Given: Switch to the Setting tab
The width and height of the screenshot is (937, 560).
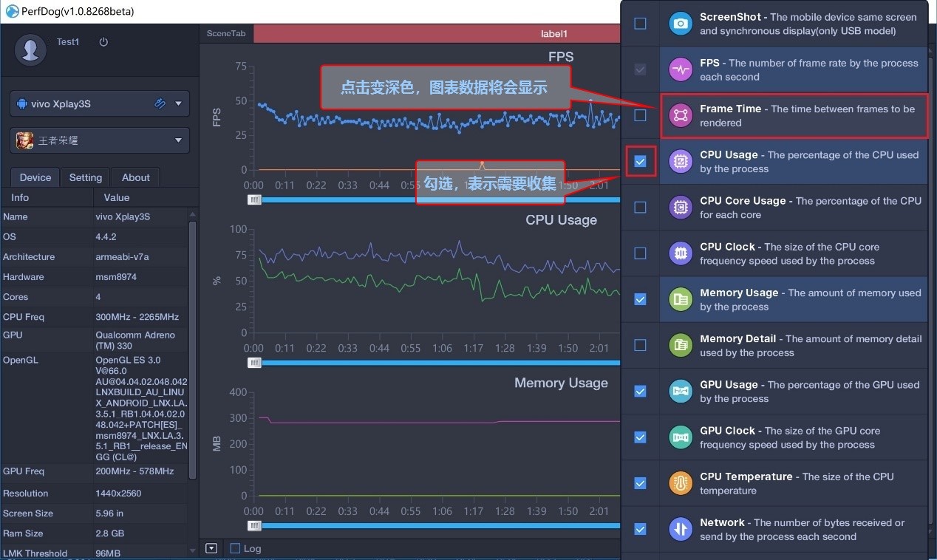Looking at the screenshot, I should [x=85, y=177].
